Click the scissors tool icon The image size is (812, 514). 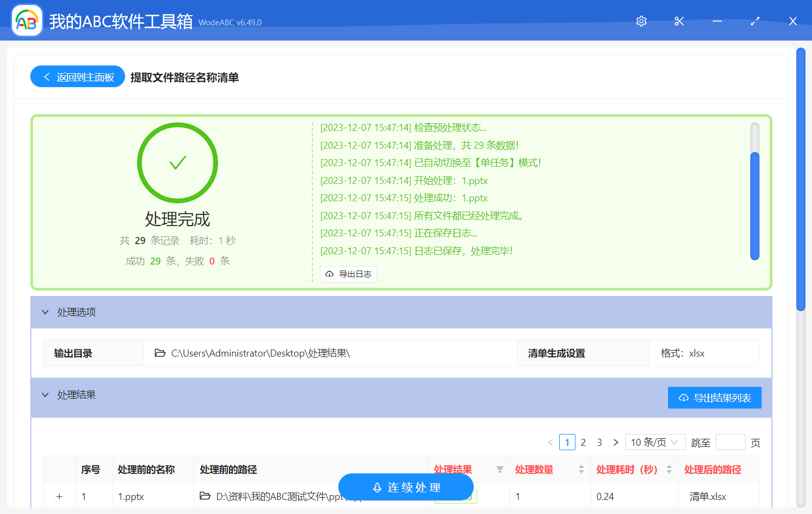(x=679, y=21)
